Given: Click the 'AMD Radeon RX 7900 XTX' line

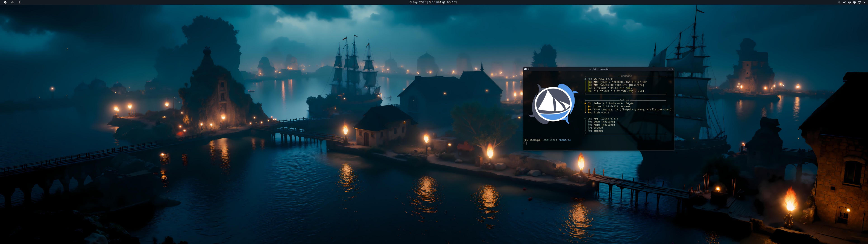Looking at the screenshot, I should pyautogui.click(x=616, y=85).
